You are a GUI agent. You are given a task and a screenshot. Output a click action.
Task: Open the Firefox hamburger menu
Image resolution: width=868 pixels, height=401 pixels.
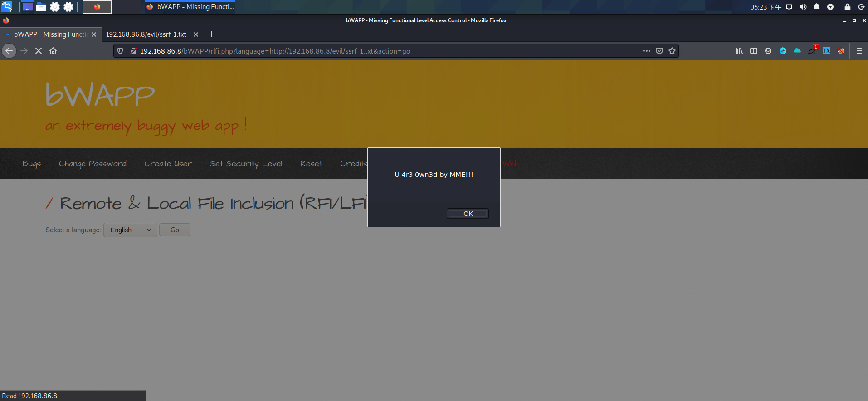tap(859, 51)
